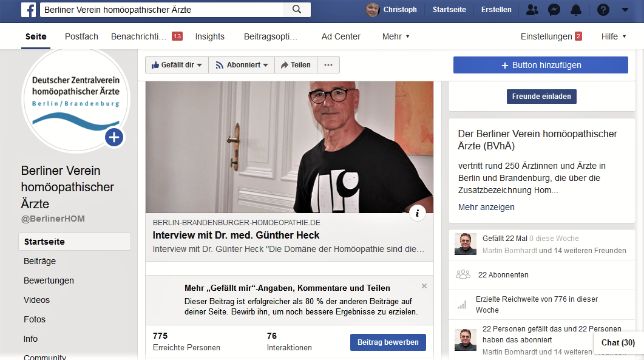
Task: Open the Insights tab
Action: [209, 36]
